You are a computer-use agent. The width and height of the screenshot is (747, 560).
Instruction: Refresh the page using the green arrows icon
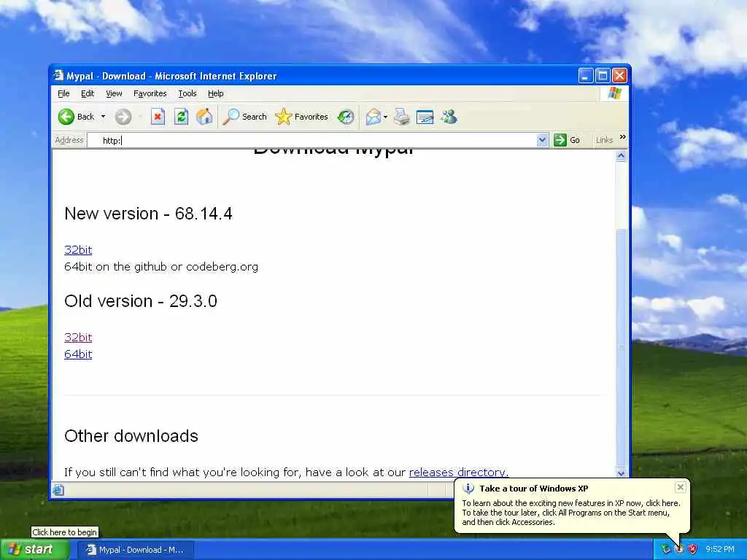[x=181, y=117]
